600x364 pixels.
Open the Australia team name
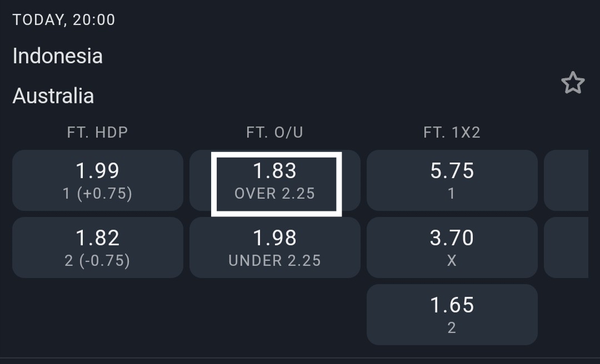(53, 96)
